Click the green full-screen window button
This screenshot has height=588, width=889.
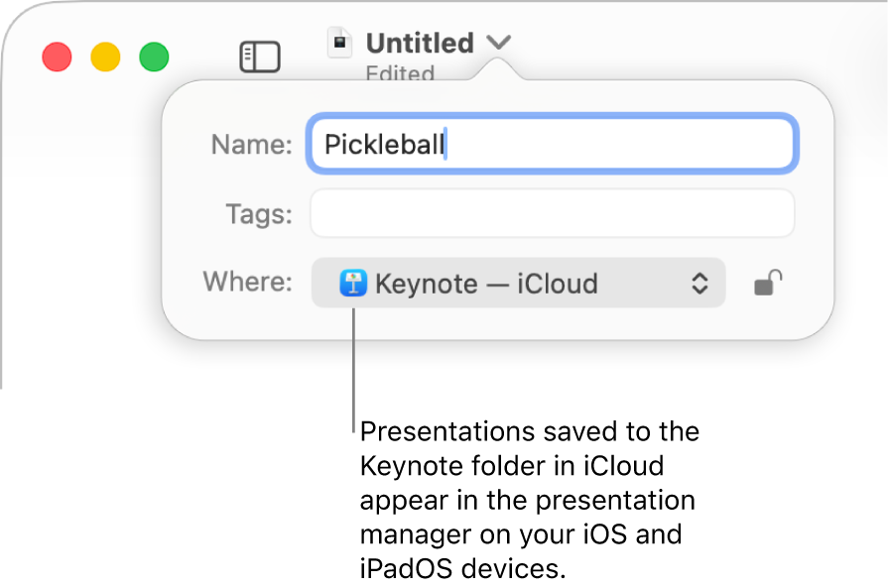pyautogui.click(x=154, y=57)
